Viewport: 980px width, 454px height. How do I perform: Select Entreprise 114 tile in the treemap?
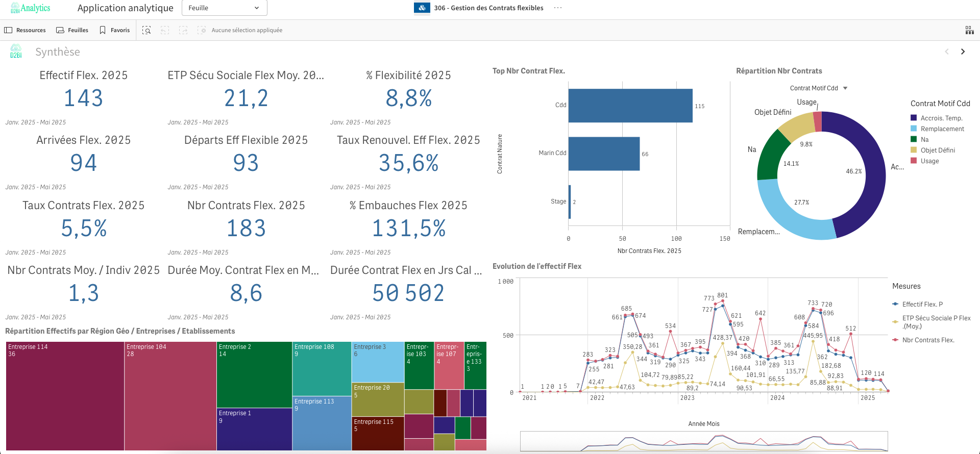65,396
